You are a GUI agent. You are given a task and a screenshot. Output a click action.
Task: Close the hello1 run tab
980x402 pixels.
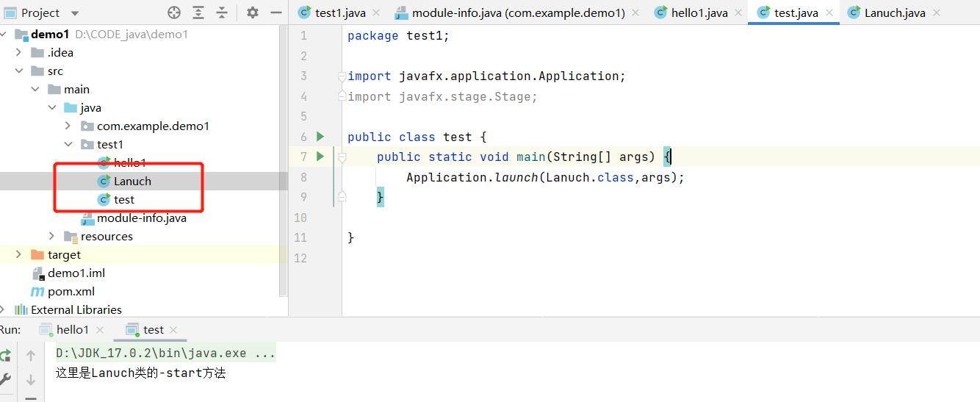pos(100,330)
